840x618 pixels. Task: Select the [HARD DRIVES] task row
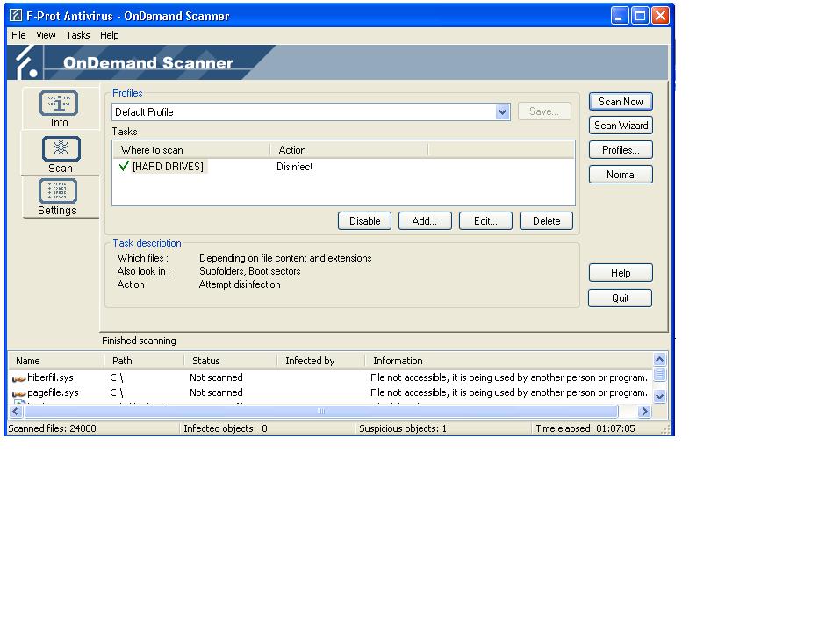343,167
